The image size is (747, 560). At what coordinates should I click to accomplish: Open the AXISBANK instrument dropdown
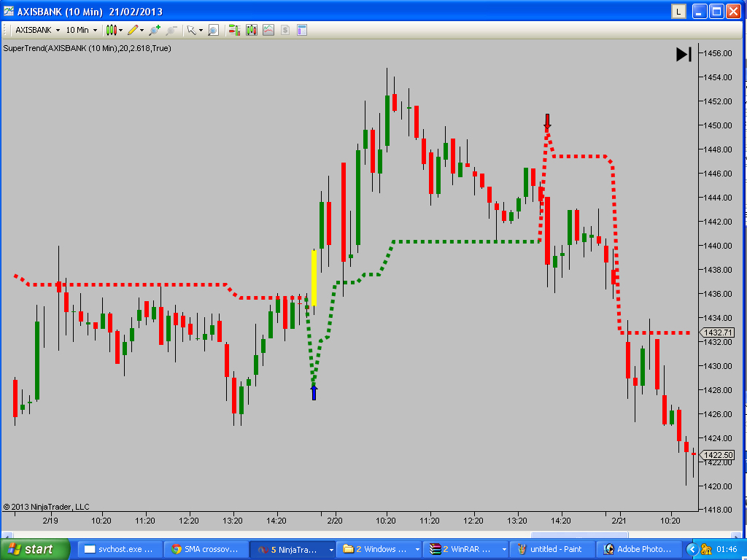pos(38,30)
